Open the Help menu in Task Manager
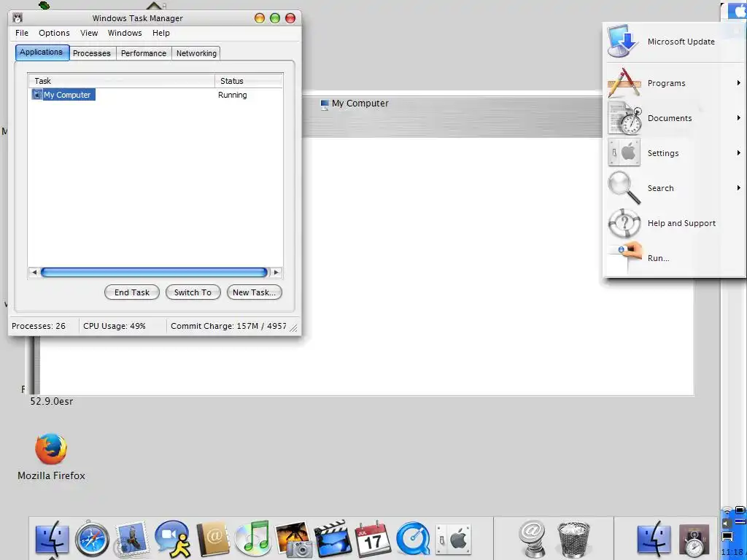This screenshot has height=560, width=747. pos(161,33)
